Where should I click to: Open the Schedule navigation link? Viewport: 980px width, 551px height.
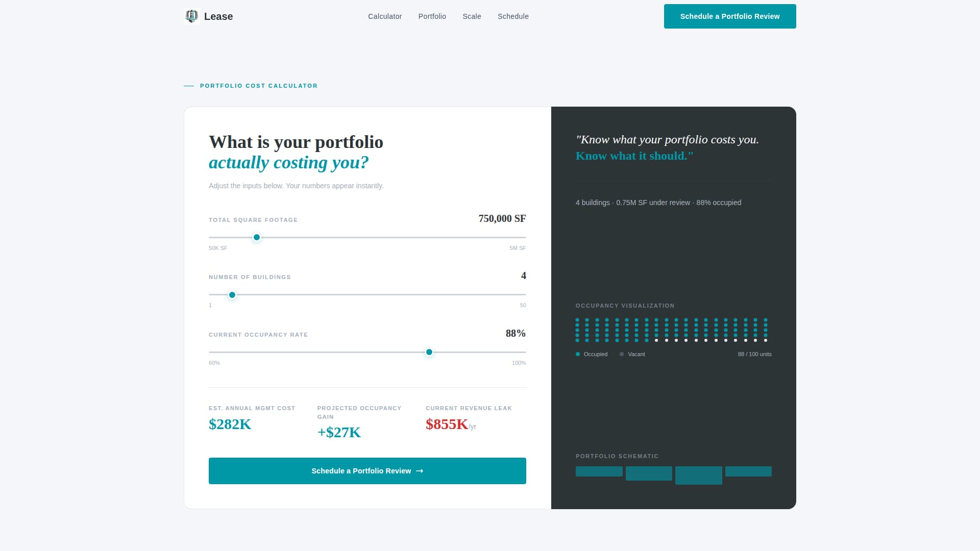[x=513, y=16]
